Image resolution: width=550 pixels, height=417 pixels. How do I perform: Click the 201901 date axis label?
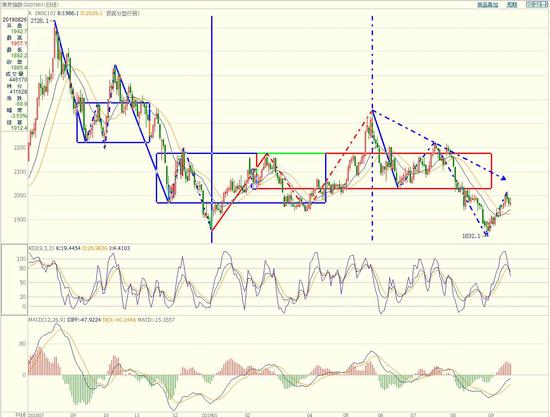208,415
